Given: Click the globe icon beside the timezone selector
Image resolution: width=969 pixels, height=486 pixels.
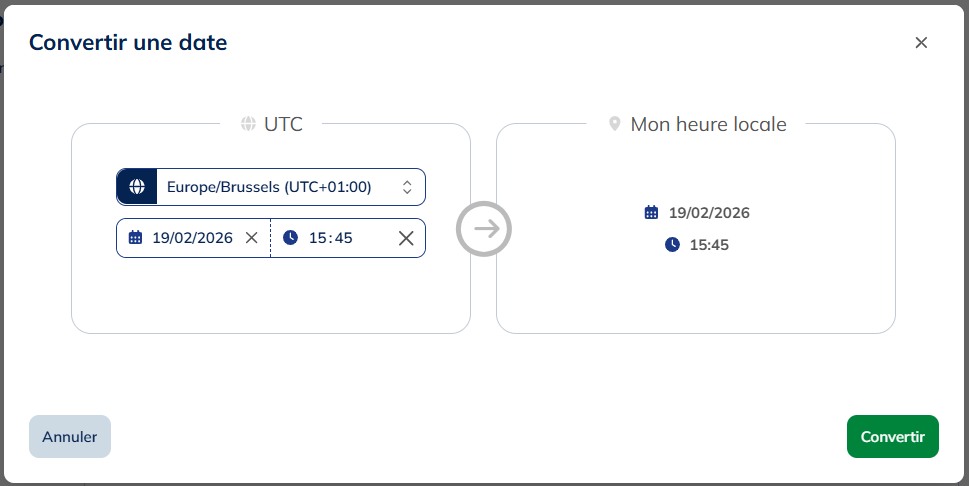Looking at the screenshot, I should (x=137, y=187).
